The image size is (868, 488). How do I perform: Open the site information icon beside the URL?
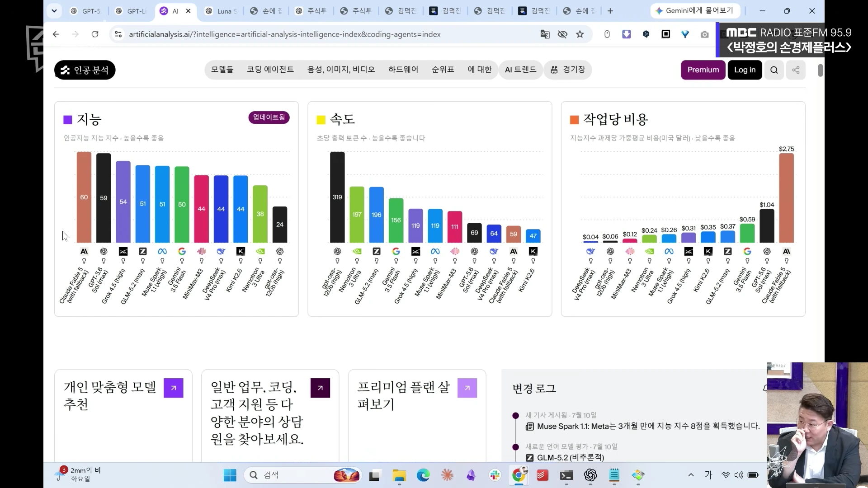pos(118,34)
